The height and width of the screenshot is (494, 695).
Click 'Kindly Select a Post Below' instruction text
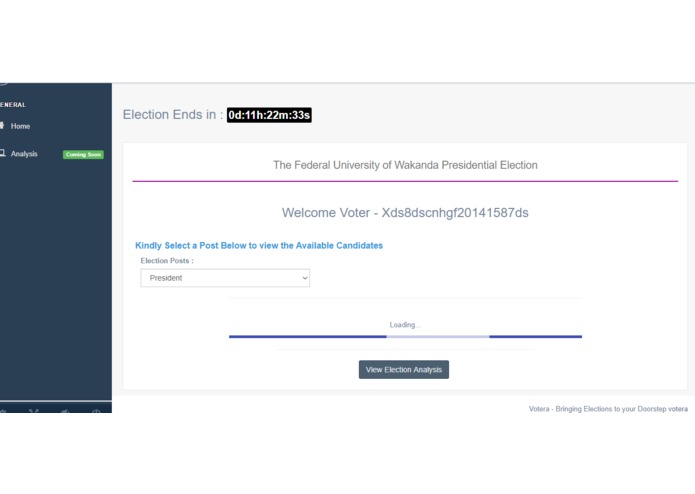(x=259, y=245)
